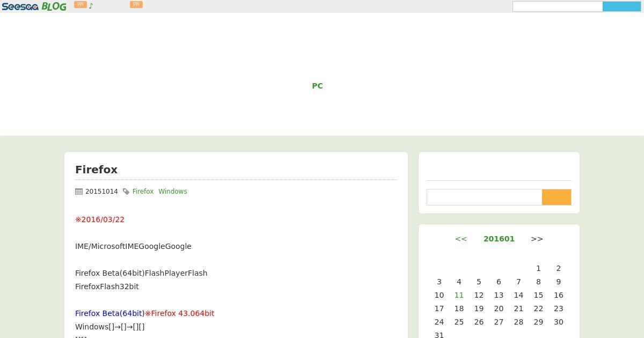Focus the sidebar search input field

pyautogui.click(x=484, y=197)
